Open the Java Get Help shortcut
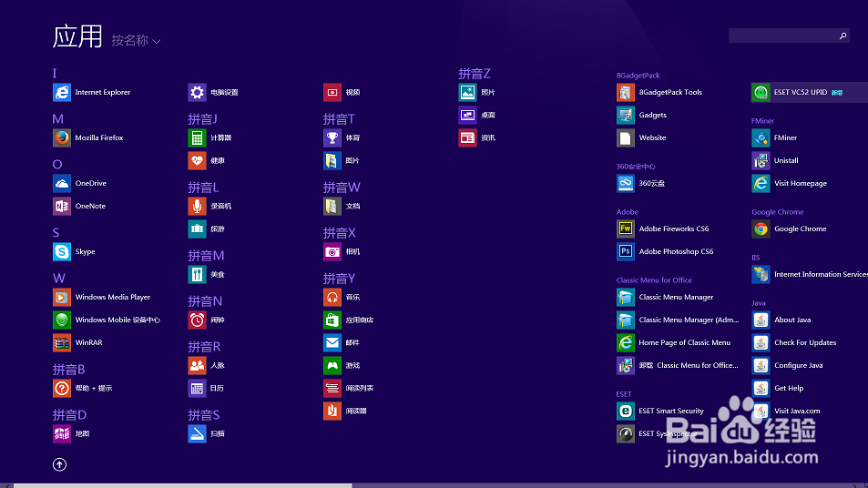The image size is (868, 488). (779, 389)
